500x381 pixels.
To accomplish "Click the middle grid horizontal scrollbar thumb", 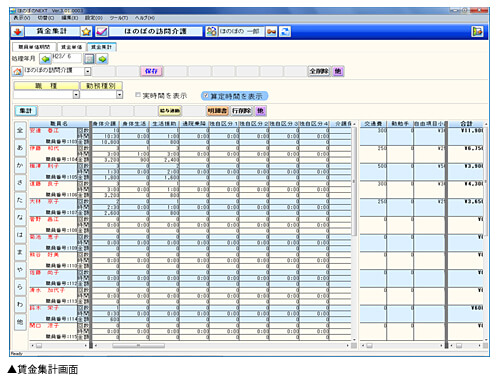I will [138, 346].
